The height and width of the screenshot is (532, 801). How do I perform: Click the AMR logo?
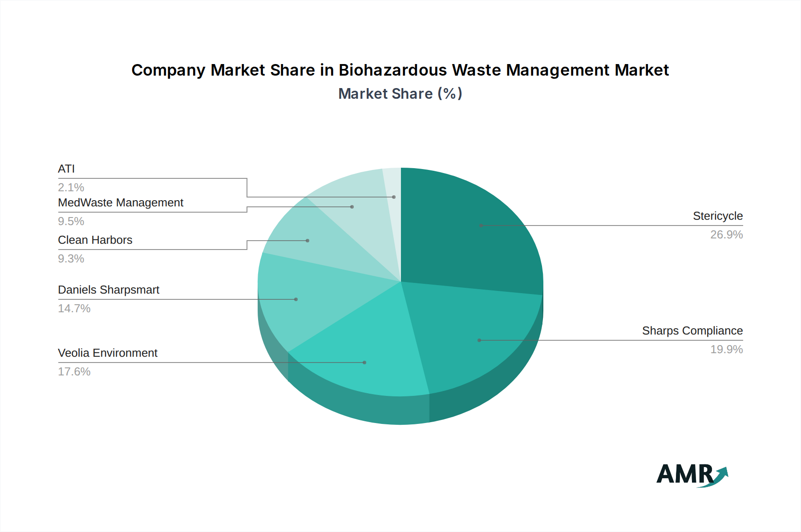[692, 475]
